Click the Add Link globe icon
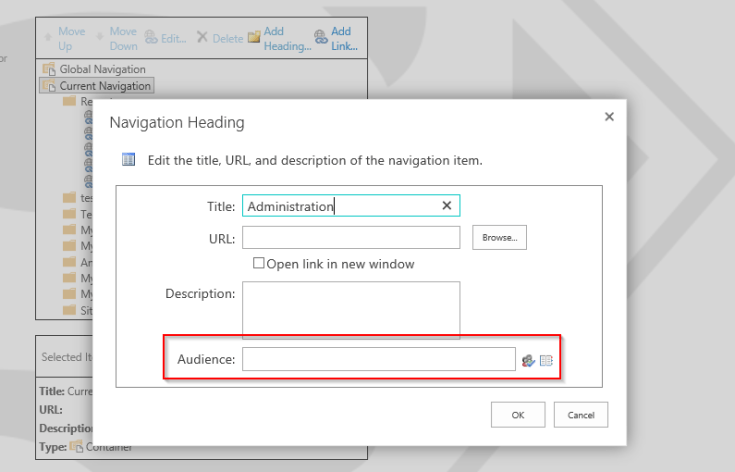Image resolution: width=735 pixels, height=472 pixels. point(320,37)
